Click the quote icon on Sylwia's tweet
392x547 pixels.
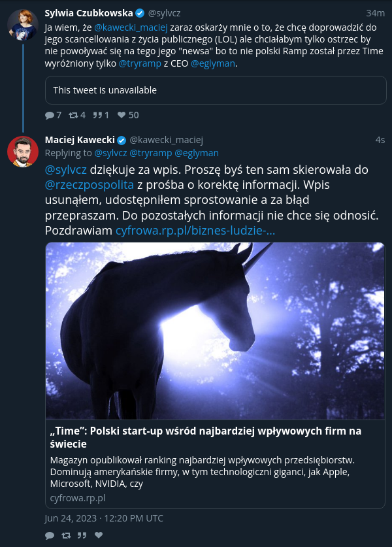97,115
